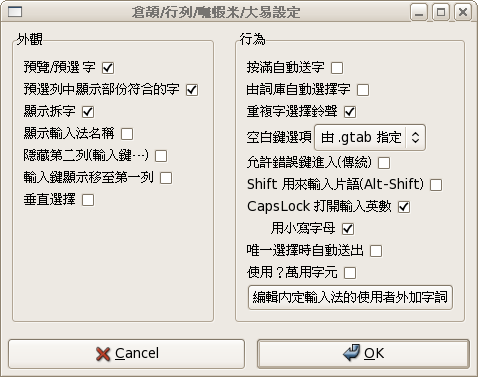Check the 隱藏第二列(輸入鍵…) box
The height and width of the screenshot is (377, 478).
[x=161, y=156]
